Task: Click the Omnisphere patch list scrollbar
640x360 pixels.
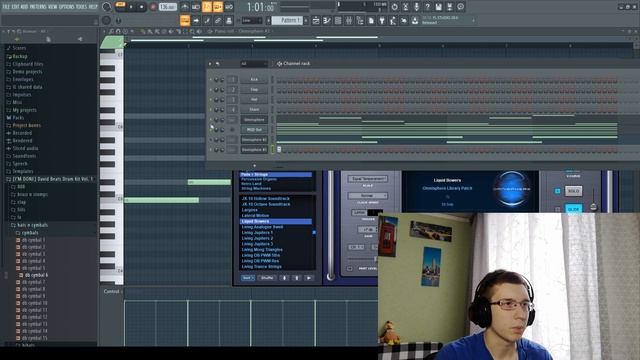Action: pyautogui.click(x=314, y=232)
